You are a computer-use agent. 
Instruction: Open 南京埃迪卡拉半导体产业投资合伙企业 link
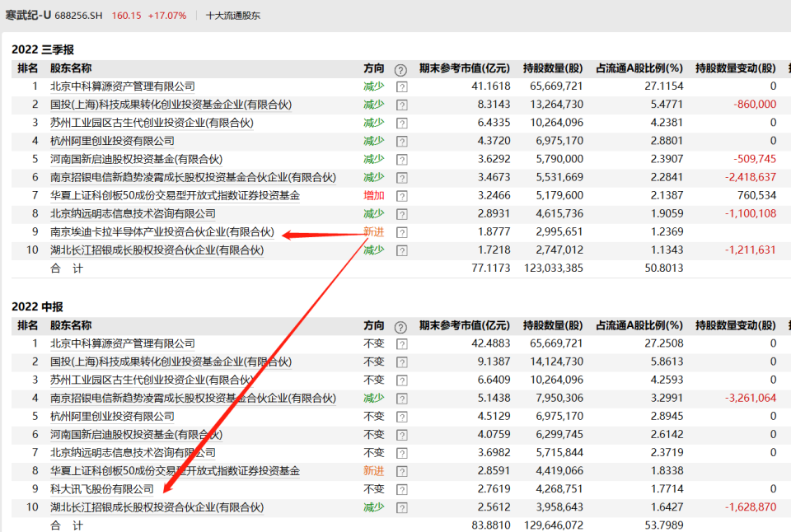click(162, 231)
